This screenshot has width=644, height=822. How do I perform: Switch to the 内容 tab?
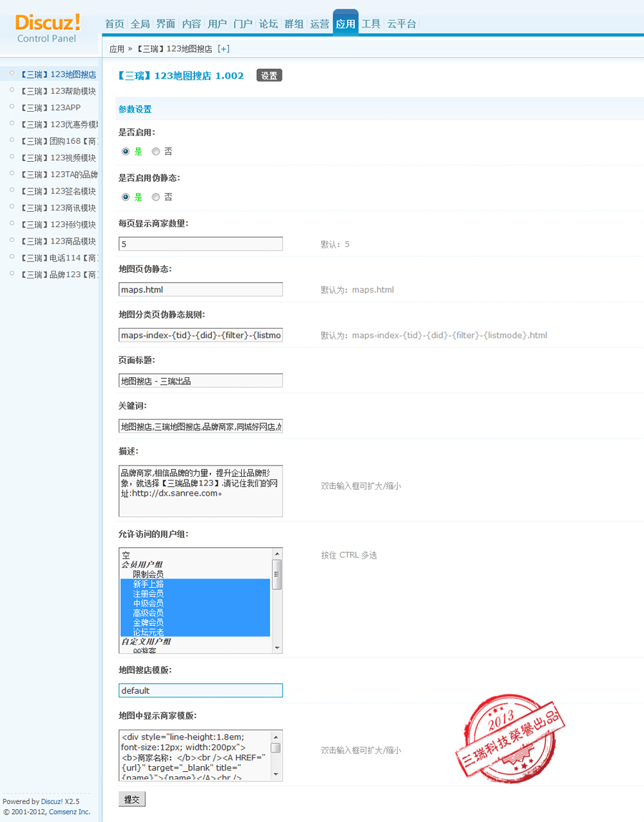pos(191,24)
